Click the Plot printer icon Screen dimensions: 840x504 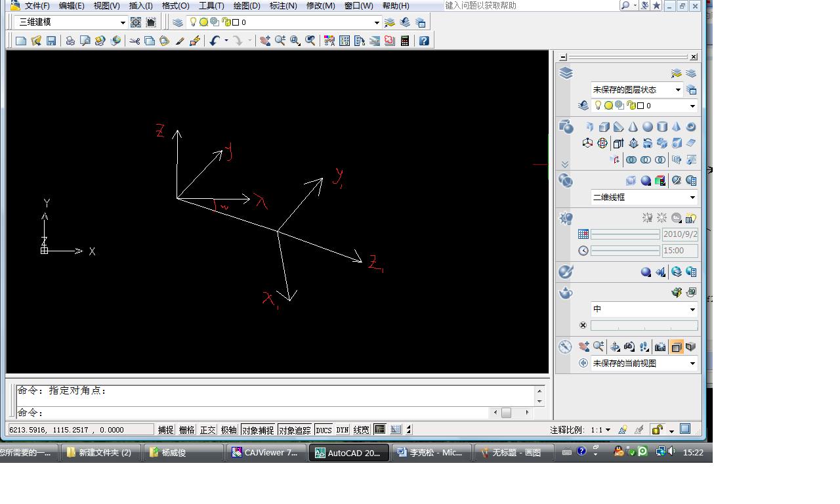point(70,41)
